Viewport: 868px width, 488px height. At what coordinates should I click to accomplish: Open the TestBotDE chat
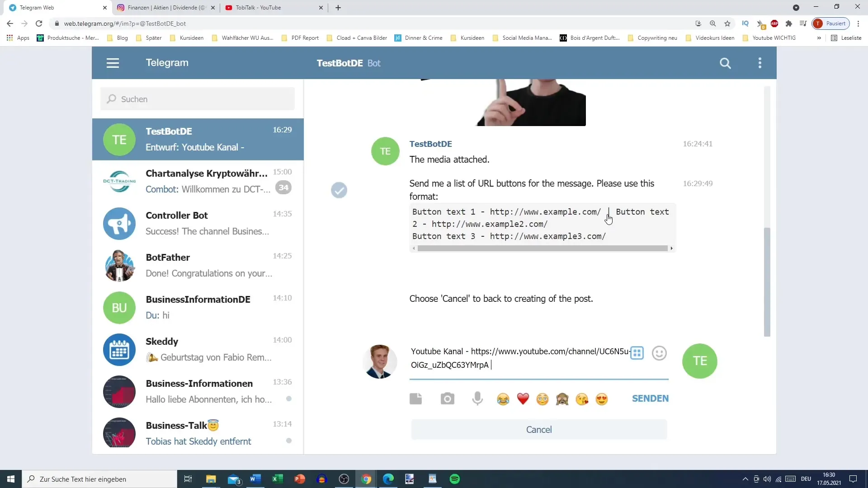[x=198, y=139]
